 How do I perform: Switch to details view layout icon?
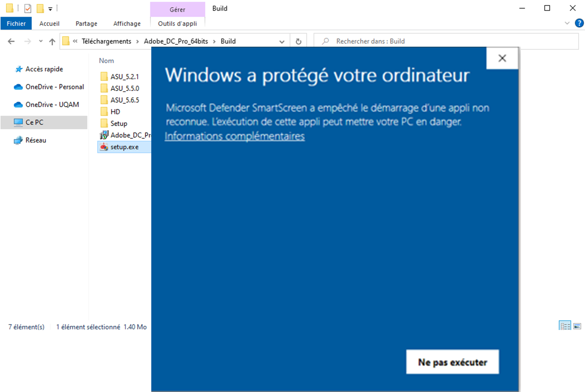(x=565, y=326)
